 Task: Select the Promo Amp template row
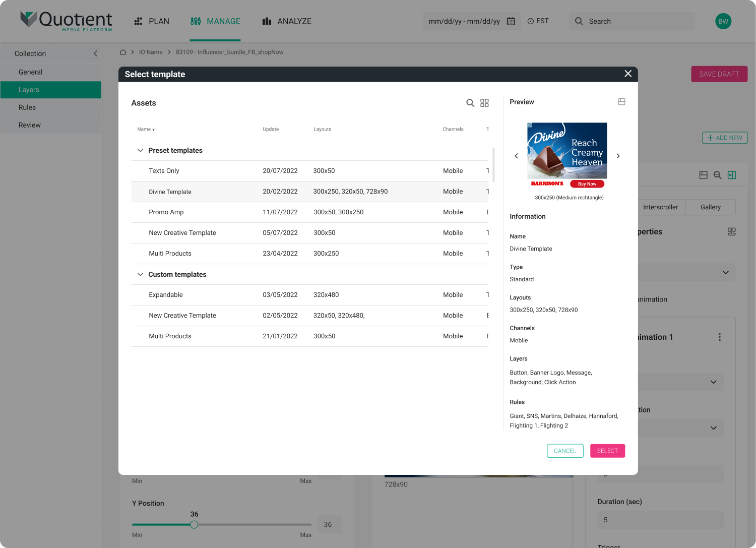pyautogui.click(x=310, y=212)
